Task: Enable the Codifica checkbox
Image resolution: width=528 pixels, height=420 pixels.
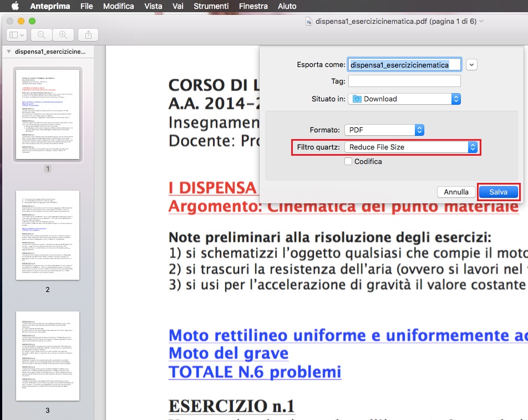Action: pyautogui.click(x=348, y=161)
